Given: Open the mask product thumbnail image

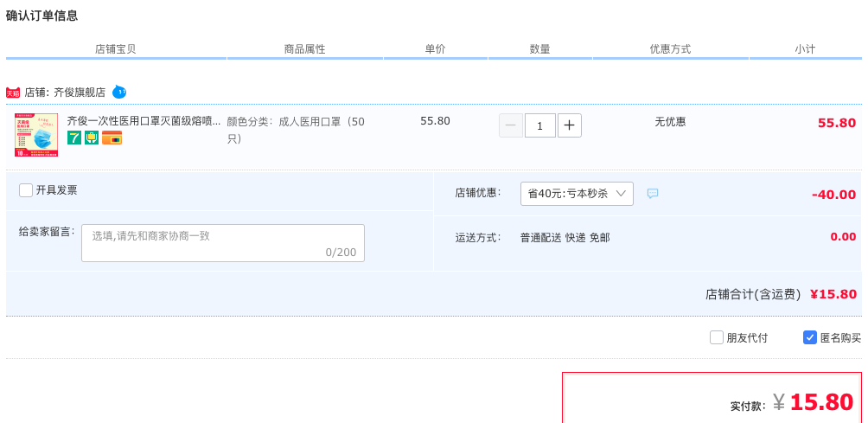Looking at the screenshot, I should pos(36,135).
